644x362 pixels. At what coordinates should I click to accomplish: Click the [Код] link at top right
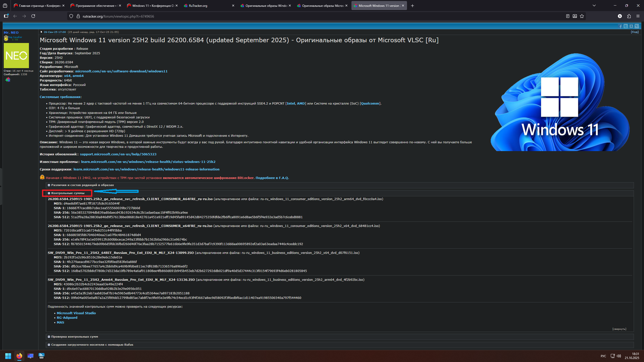[634, 32]
